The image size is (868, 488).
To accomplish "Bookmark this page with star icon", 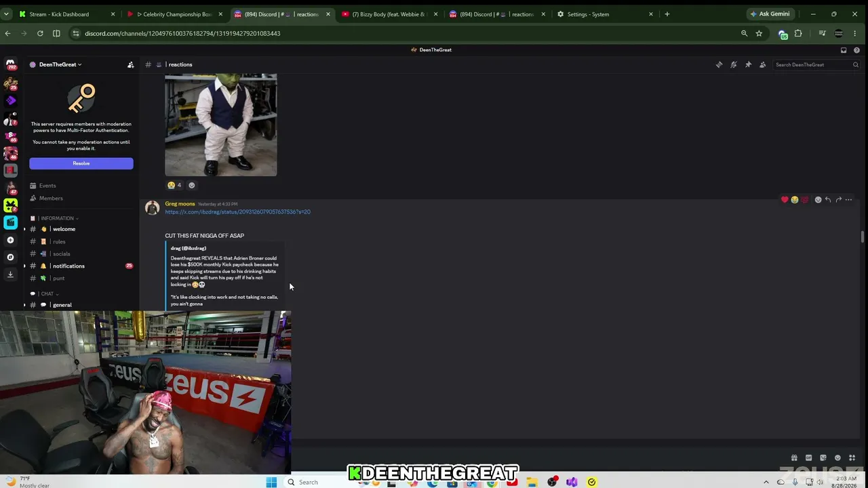I will [x=759, y=33].
